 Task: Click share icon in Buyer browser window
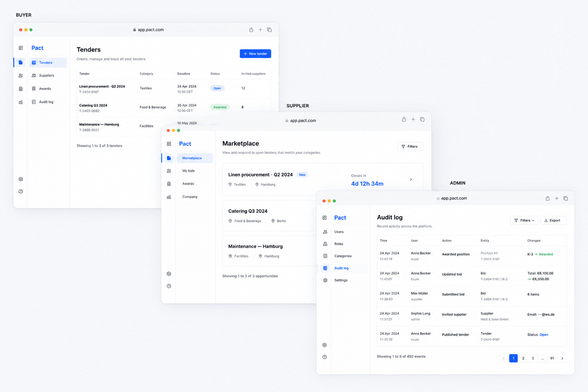pyautogui.click(x=251, y=30)
